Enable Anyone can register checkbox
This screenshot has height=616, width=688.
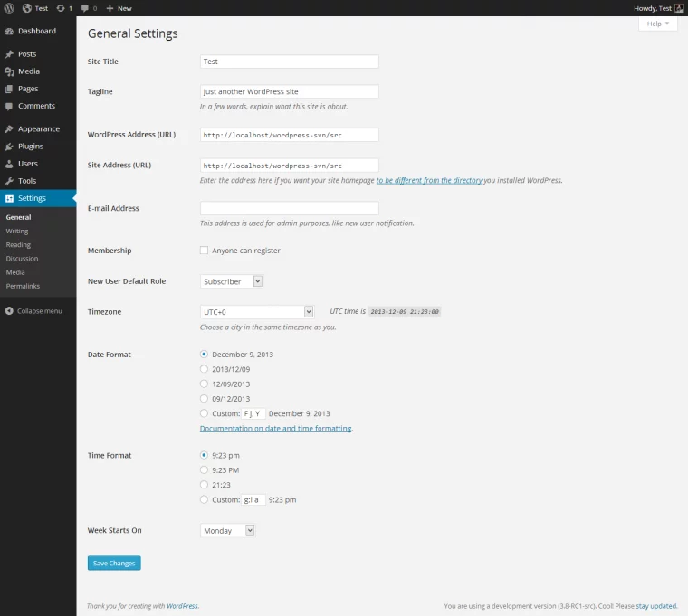pos(204,251)
